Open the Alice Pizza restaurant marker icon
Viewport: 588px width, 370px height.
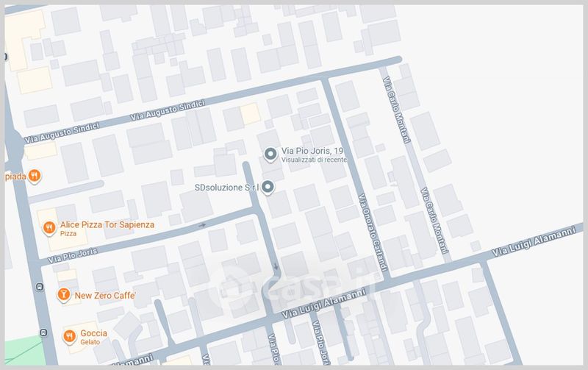pos(49,228)
